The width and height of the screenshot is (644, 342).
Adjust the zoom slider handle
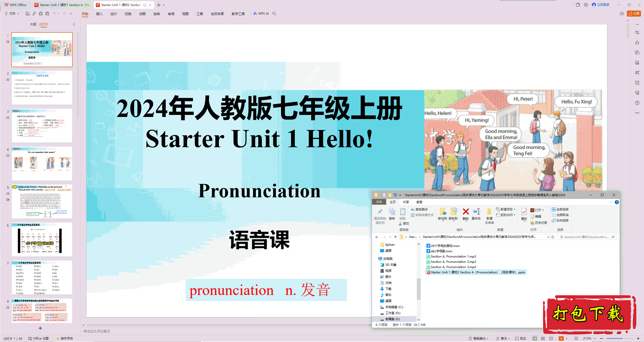(x=624, y=338)
